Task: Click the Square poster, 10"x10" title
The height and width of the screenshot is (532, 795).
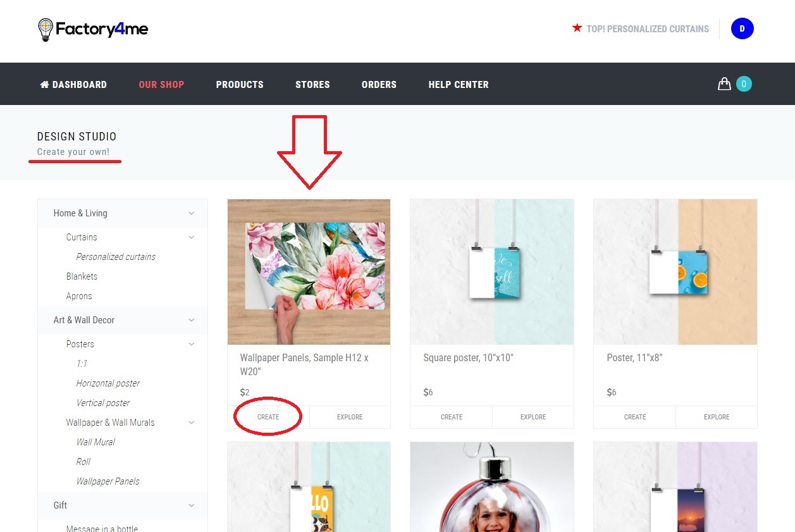Action: pyautogui.click(x=469, y=358)
